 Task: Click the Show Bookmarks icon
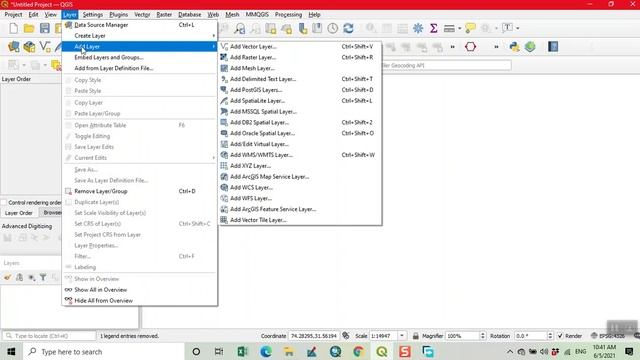coord(317,28)
